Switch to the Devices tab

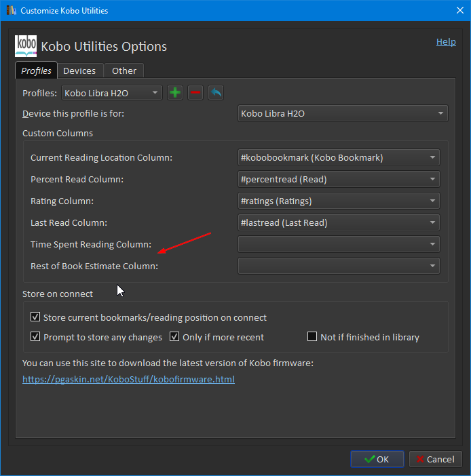[x=79, y=71]
